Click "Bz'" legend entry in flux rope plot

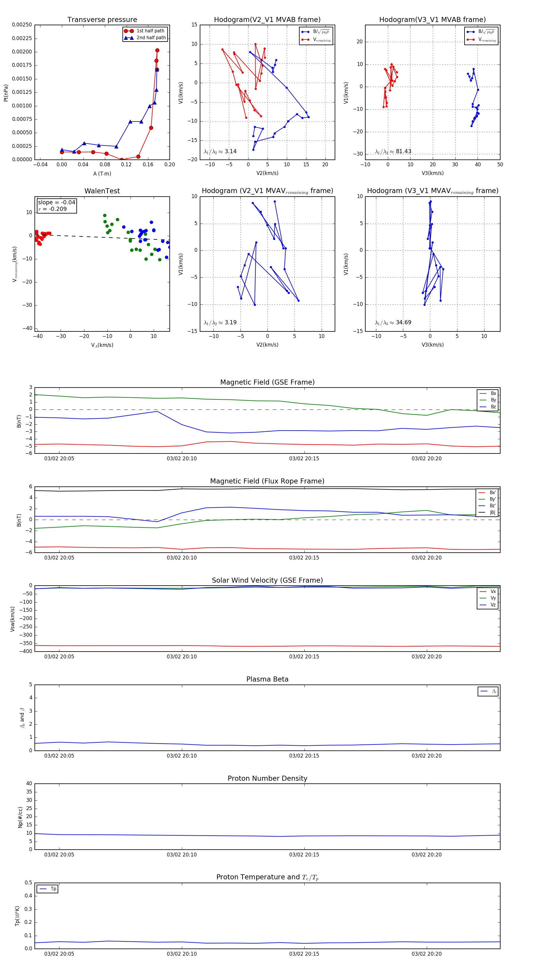[487, 506]
